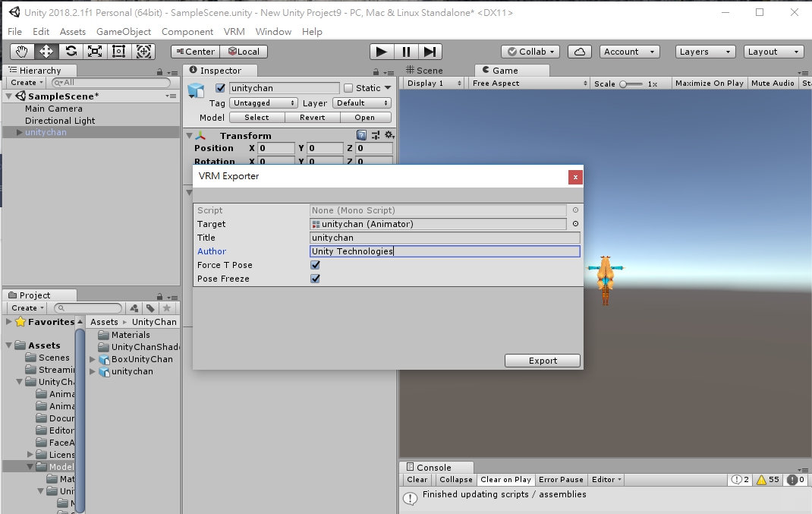Image resolution: width=812 pixels, height=514 pixels.
Task: Toggle Local handle rotation button
Action: pyautogui.click(x=244, y=52)
